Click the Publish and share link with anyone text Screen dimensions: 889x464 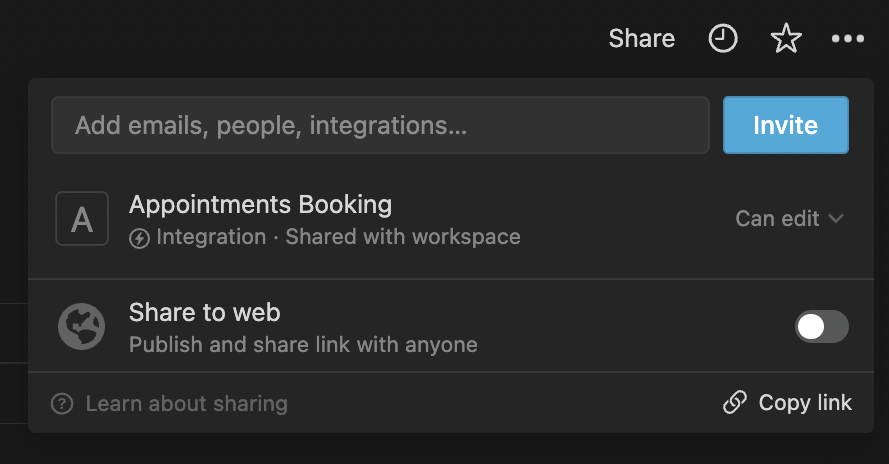303,344
